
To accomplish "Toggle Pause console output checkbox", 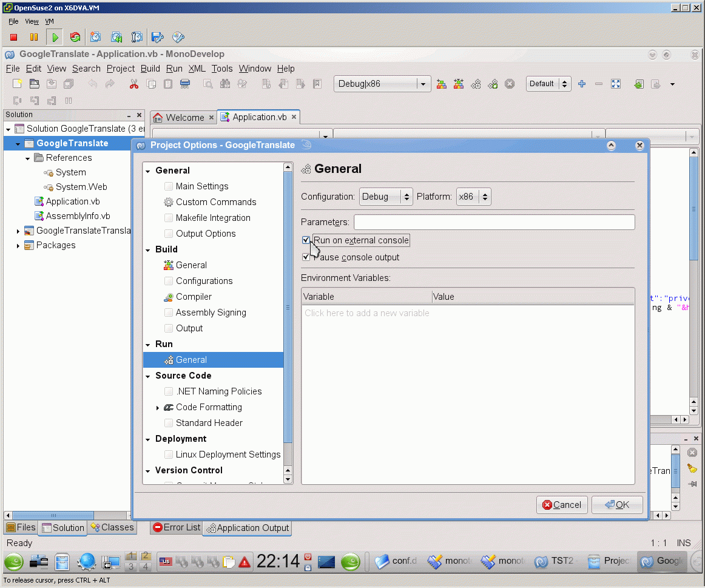I will [x=306, y=257].
